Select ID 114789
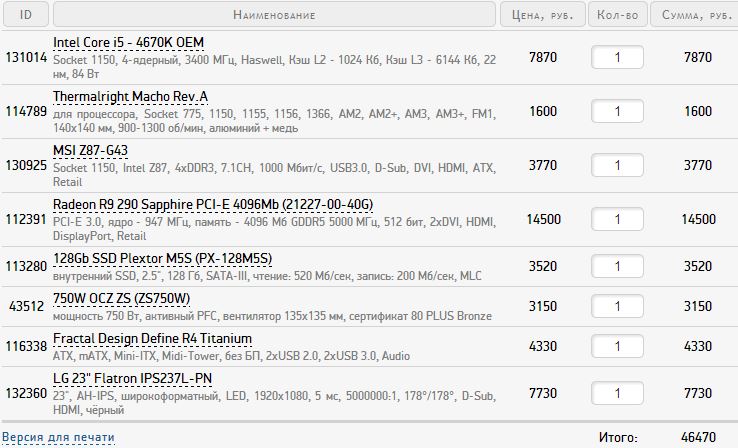 click(x=26, y=112)
